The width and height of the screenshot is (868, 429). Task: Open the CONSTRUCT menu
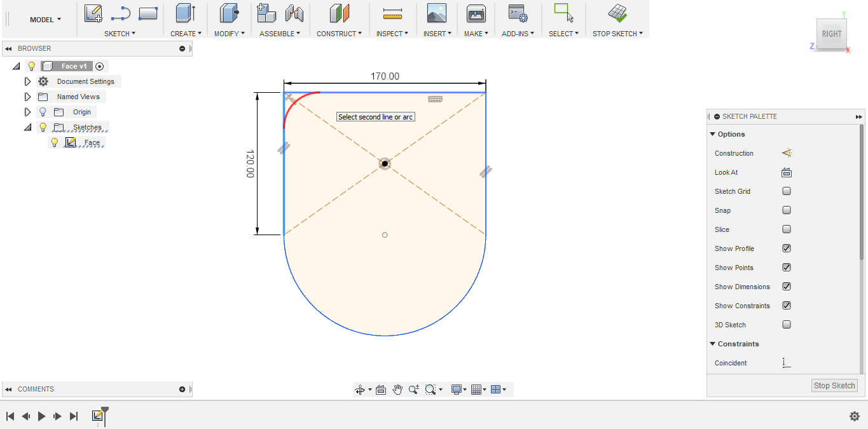[339, 34]
